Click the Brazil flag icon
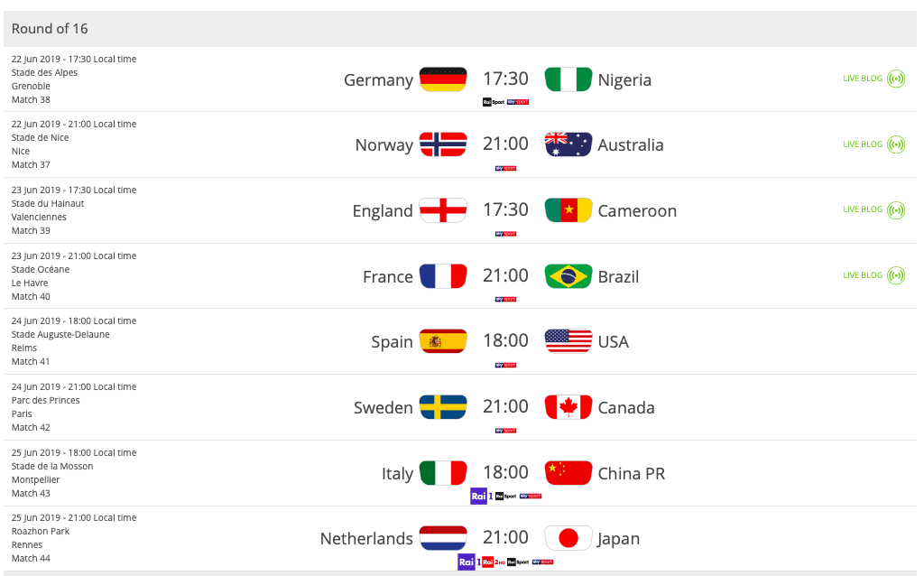 click(x=568, y=276)
